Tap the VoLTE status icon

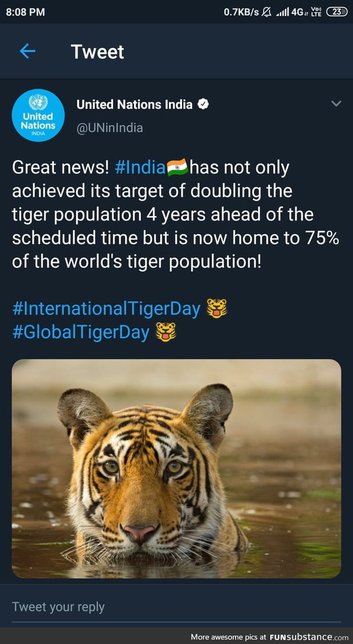[316, 12]
